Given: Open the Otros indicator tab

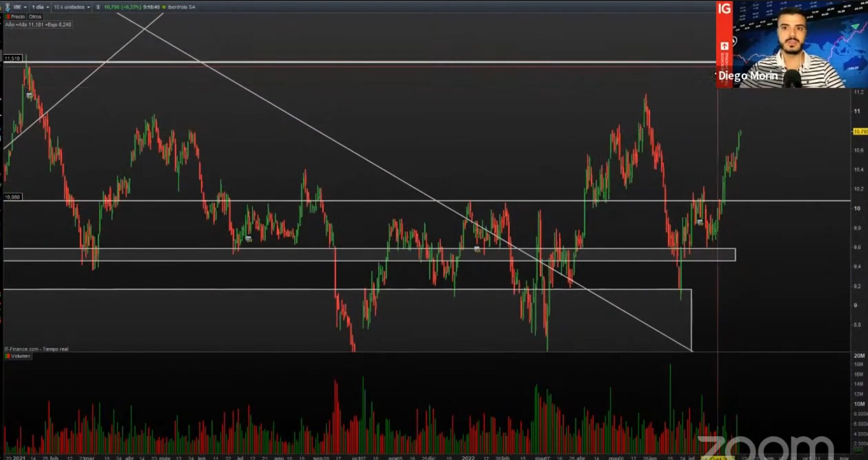Looking at the screenshot, I should point(35,17).
